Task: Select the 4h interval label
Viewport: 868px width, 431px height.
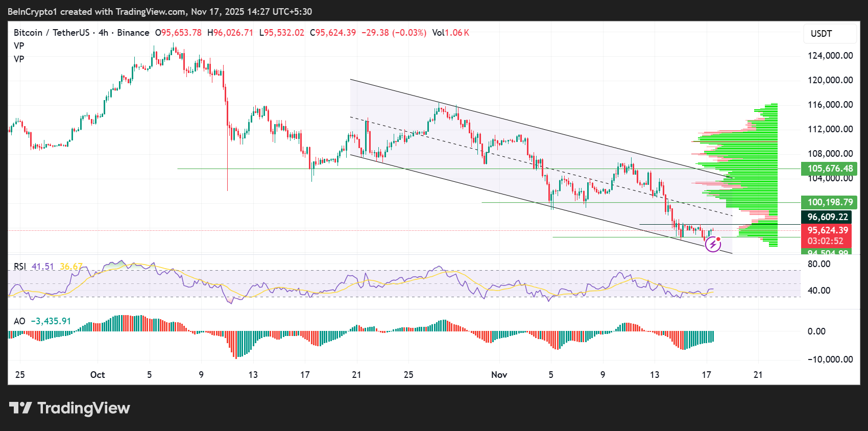Action: point(103,33)
